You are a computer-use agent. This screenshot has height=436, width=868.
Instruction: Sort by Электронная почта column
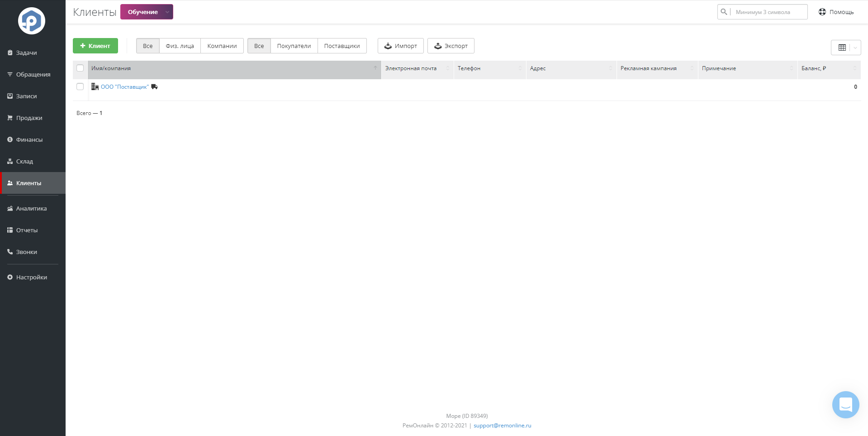(x=417, y=70)
